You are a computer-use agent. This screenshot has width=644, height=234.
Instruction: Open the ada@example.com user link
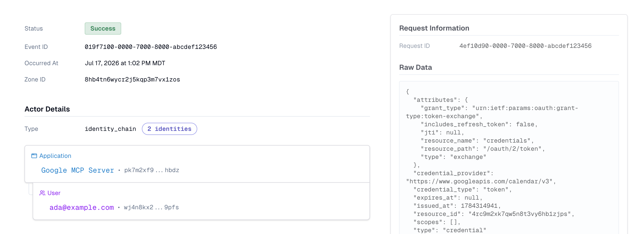(81, 207)
